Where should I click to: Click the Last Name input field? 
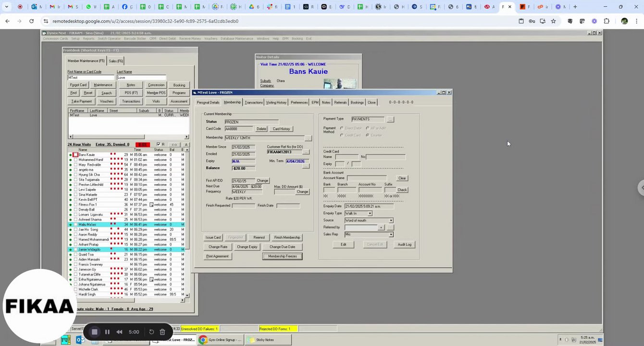click(141, 77)
